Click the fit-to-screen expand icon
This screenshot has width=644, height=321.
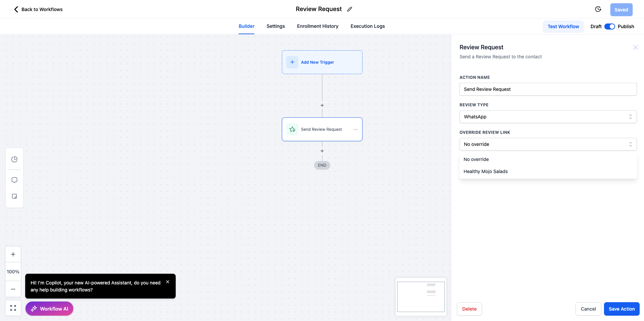tap(13, 308)
